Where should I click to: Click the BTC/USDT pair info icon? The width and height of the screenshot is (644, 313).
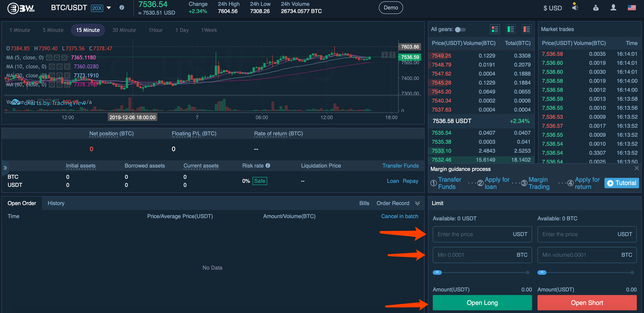tap(122, 7)
